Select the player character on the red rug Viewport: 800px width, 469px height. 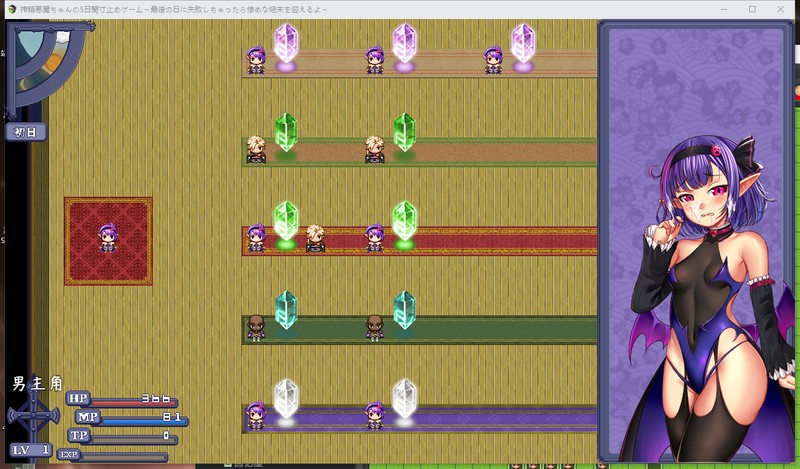108,238
